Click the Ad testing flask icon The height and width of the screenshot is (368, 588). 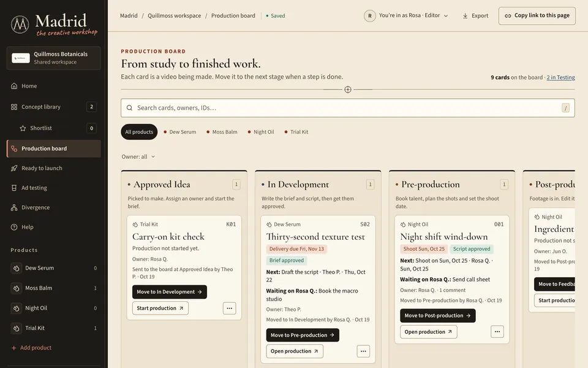coord(14,188)
